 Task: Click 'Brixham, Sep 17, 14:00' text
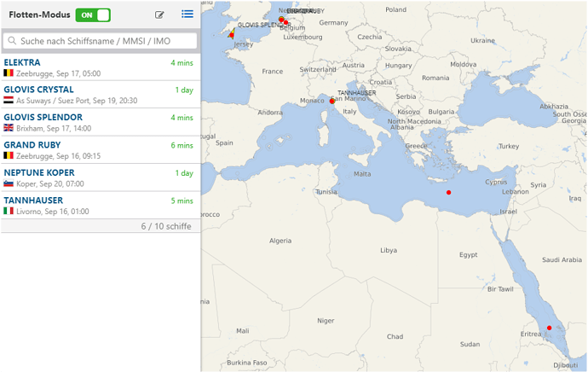click(x=54, y=128)
